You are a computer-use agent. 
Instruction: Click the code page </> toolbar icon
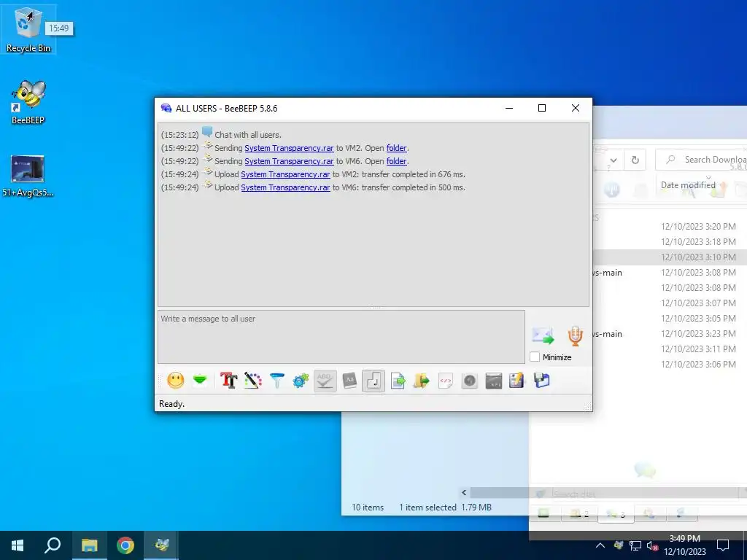[x=446, y=381]
